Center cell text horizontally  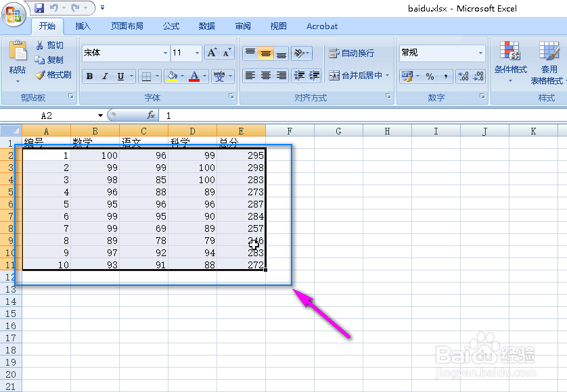coord(266,76)
